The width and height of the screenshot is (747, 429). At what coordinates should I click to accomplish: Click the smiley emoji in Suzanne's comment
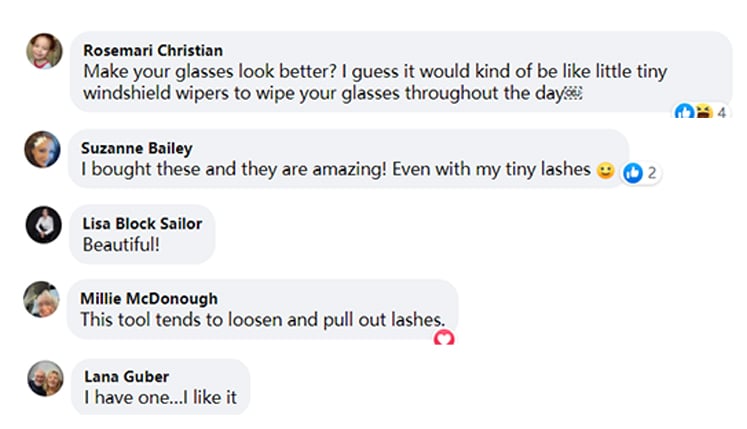coord(605,171)
